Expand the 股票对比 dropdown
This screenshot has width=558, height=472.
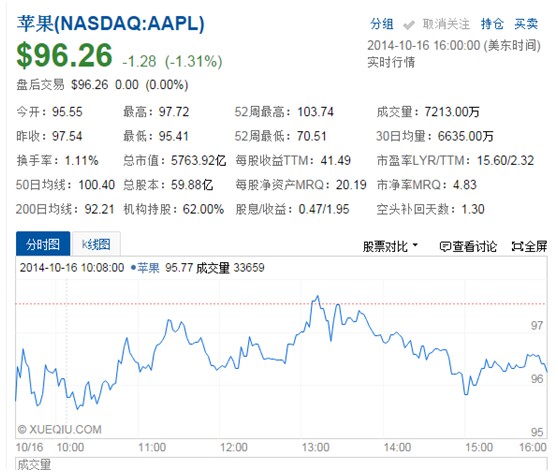pyautogui.click(x=390, y=246)
